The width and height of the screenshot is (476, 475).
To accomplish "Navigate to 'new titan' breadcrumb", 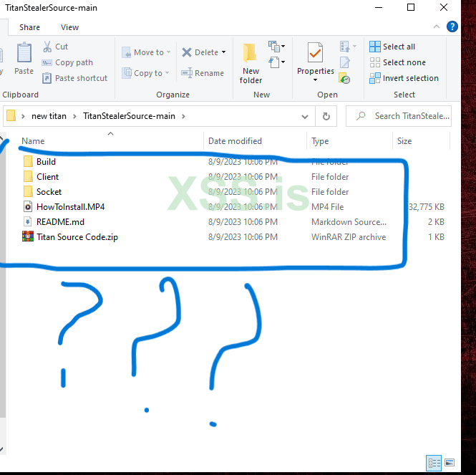I will click(x=49, y=116).
